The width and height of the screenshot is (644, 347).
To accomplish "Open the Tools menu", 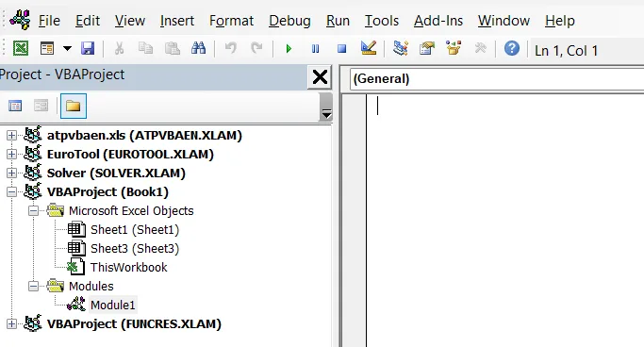I will [382, 21].
